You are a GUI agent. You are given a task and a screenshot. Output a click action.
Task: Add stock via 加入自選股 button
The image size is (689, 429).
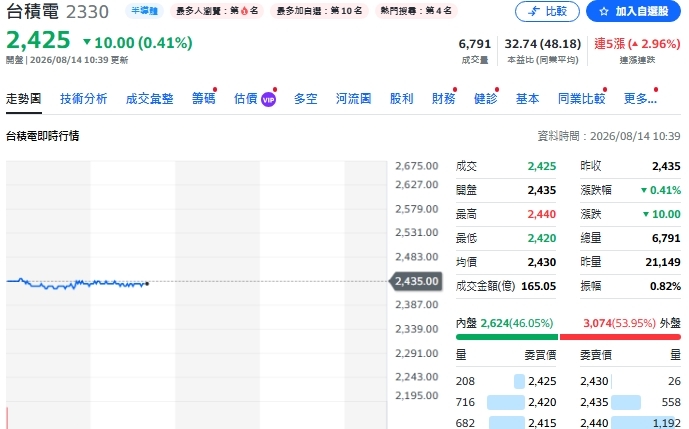(x=633, y=11)
